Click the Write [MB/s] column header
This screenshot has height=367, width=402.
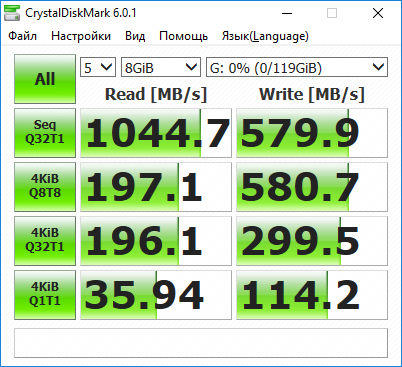click(x=312, y=94)
